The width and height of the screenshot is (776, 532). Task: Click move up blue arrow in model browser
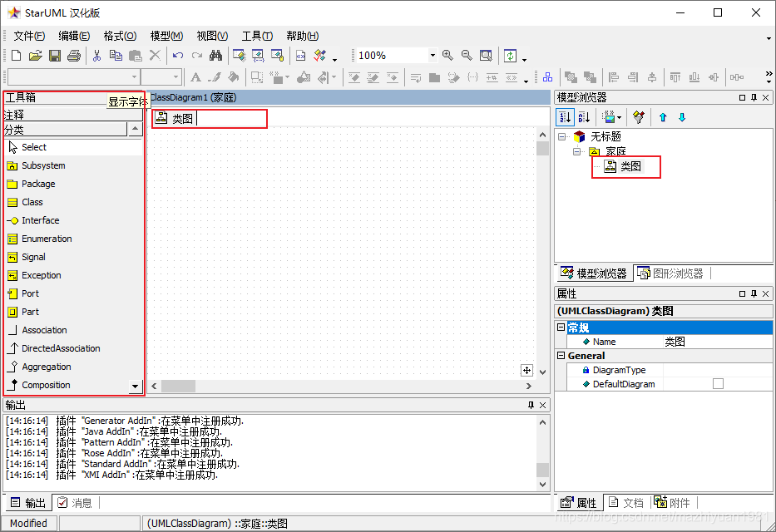[663, 117]
